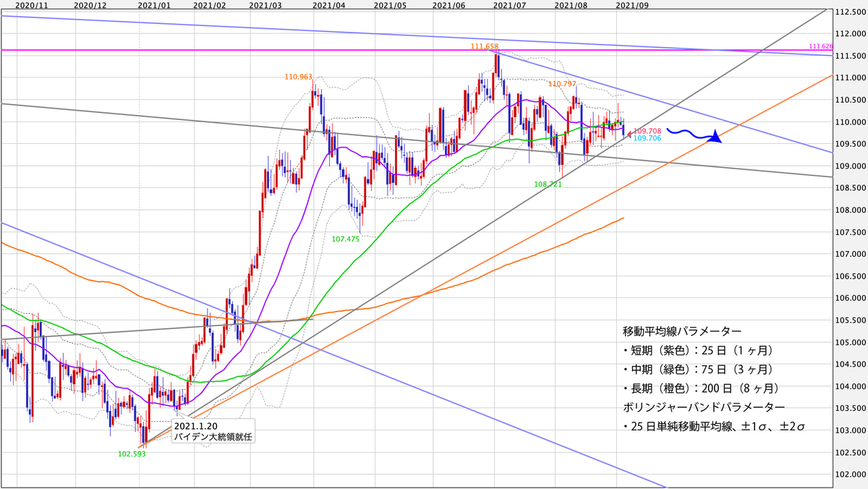
Task: Click the 2021/05 date axis label
Action: (x=391, y=4)
